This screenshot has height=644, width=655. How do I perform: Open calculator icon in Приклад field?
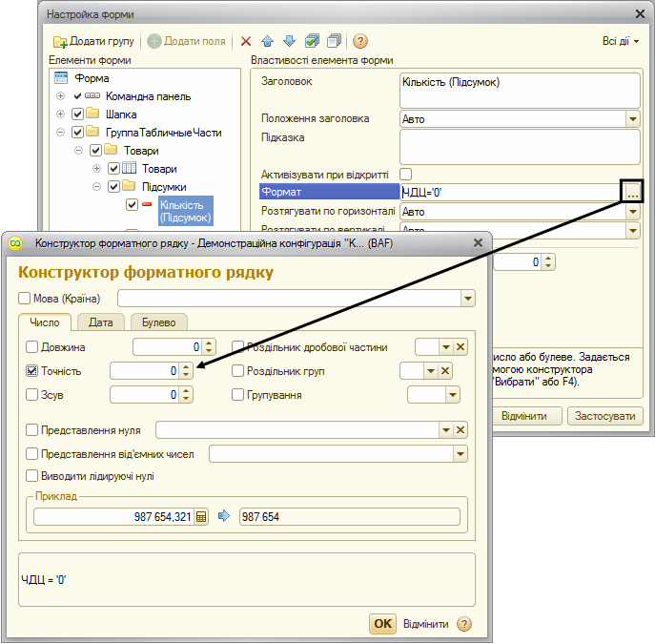pos(201,517)
